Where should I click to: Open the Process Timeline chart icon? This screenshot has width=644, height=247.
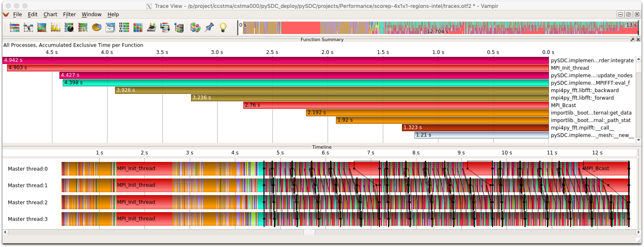click(x=28, y=27)
